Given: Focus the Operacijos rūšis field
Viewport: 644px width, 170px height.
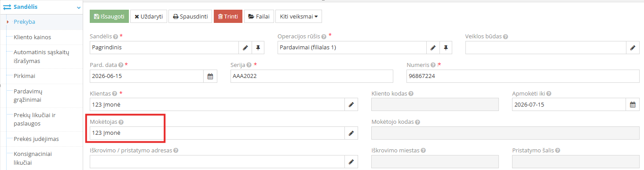Looking at the screenshot, I should (x=352, y=48).
